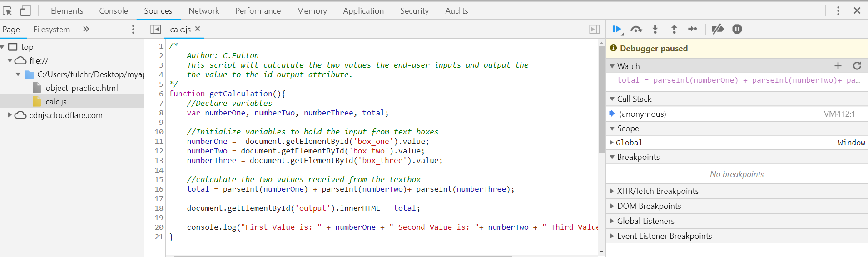Open the Memory panel
This screenshot has height=257, width=868.
(x=312, y=10)
